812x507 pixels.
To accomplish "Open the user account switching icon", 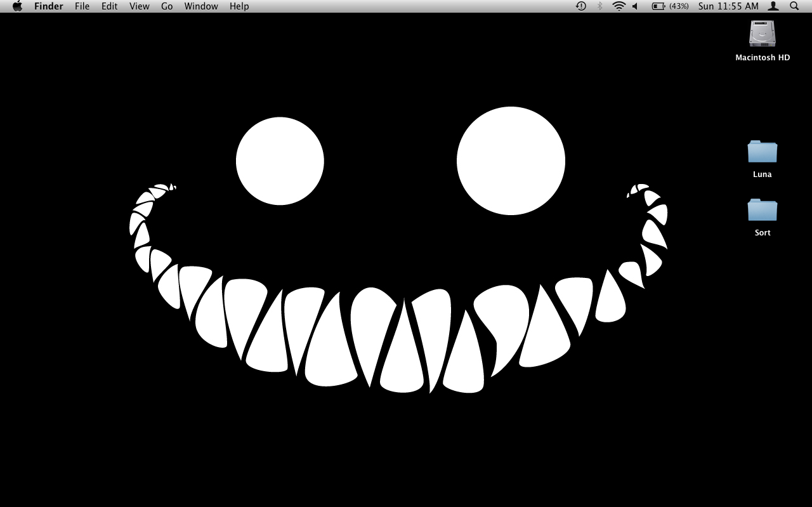I will pyautogui.click(x=773, y=6).
